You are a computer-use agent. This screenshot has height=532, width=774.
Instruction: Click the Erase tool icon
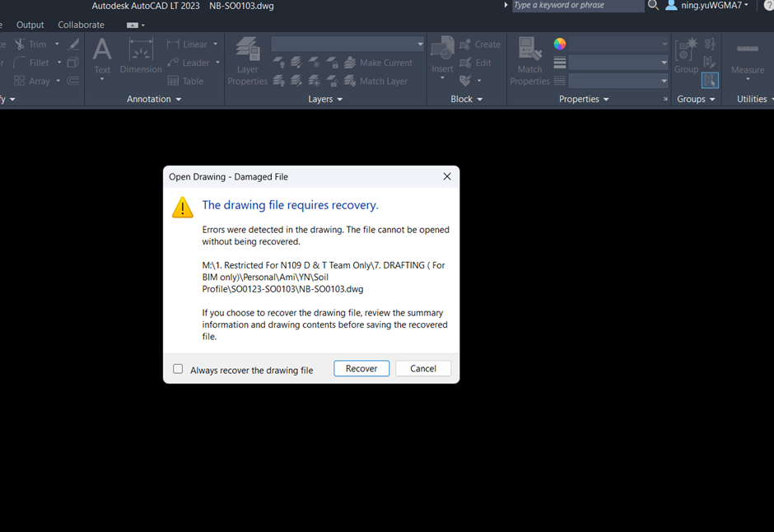click(73, 44)
